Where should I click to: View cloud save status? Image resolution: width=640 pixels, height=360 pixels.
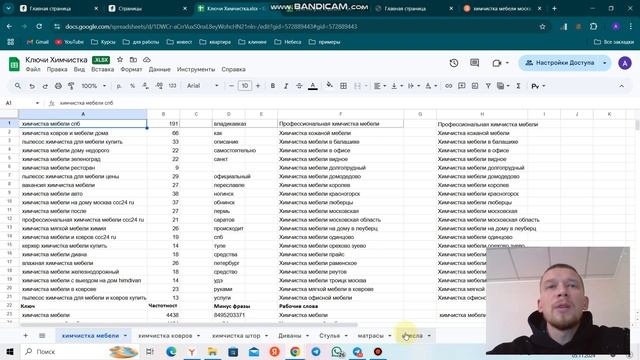(x=147, y=60)
